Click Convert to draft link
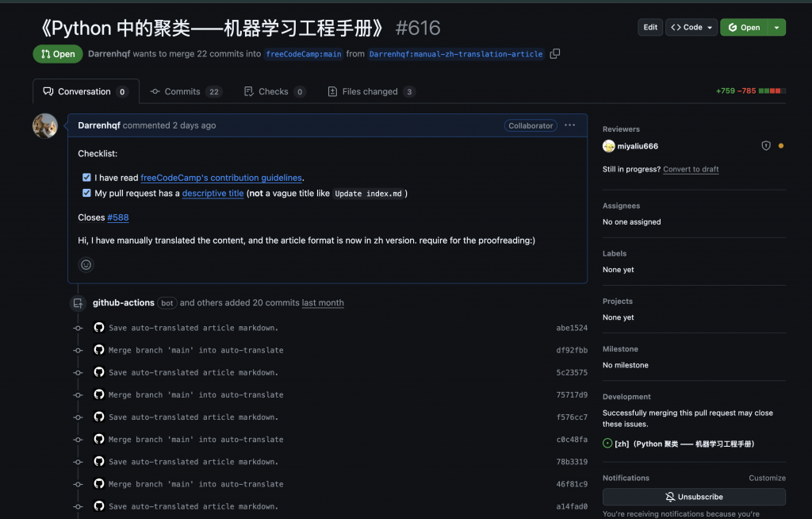 pos(691,169)
